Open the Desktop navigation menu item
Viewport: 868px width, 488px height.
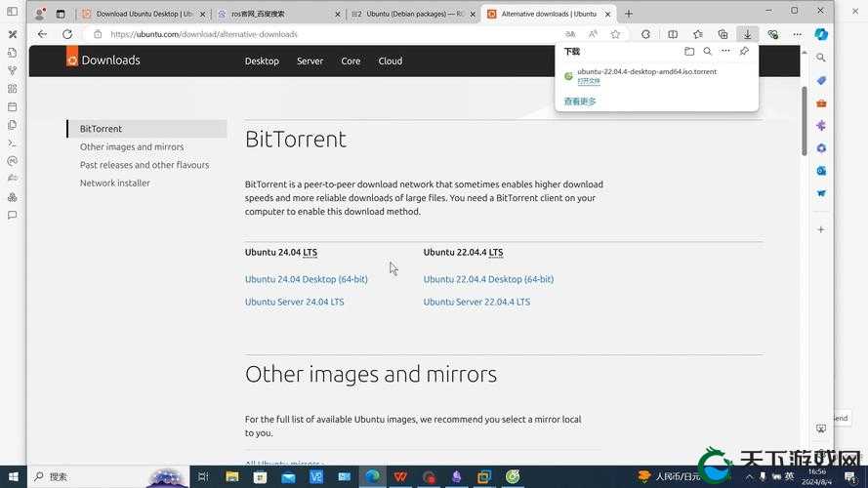[x=262, y=61]
